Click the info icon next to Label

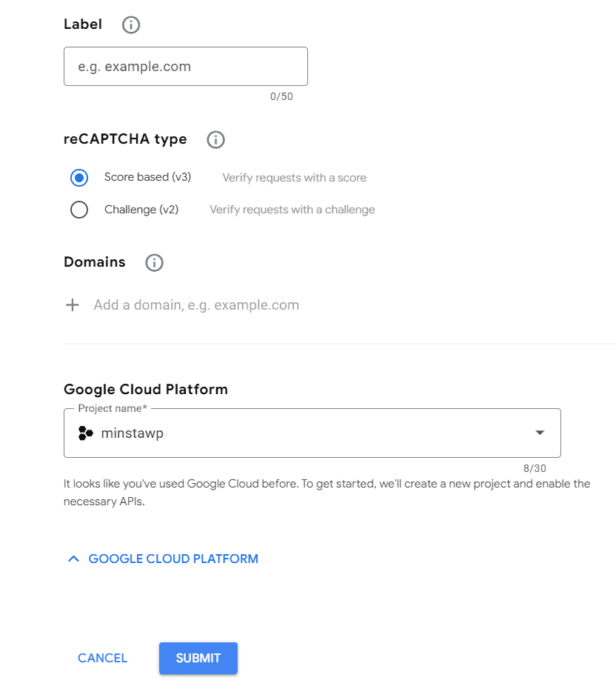click(130, 24)
